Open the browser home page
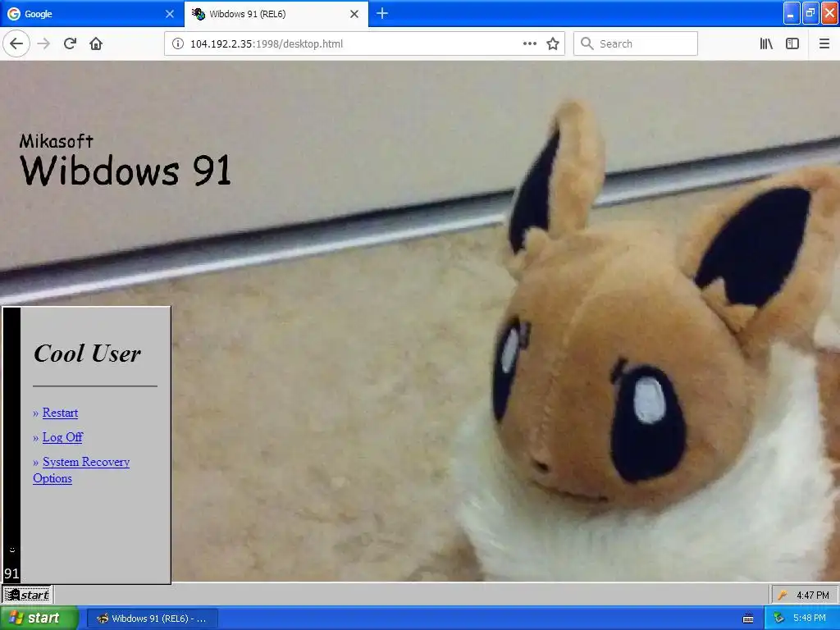The height and width of the screenshot is (630, 840). 96,44
